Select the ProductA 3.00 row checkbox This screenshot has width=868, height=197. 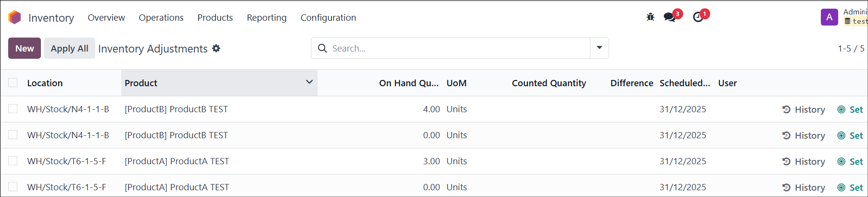pos(13,161)
